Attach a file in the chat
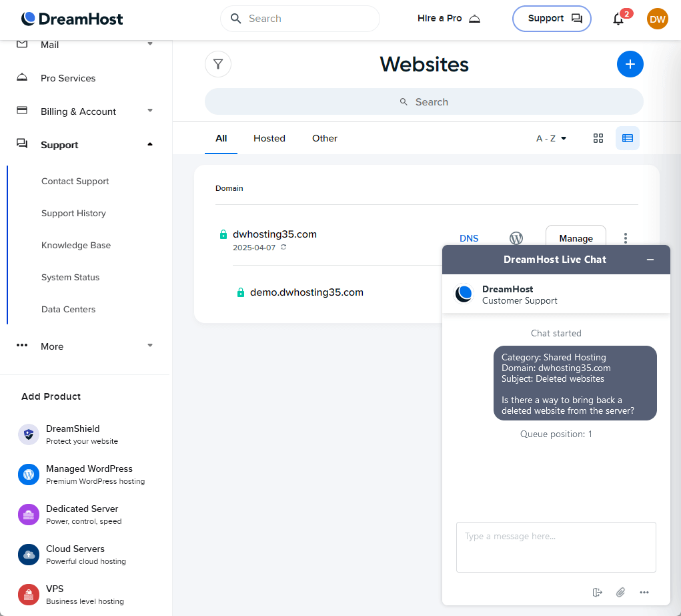Screen dimensions: 681x616 click(x=620, y=592)
